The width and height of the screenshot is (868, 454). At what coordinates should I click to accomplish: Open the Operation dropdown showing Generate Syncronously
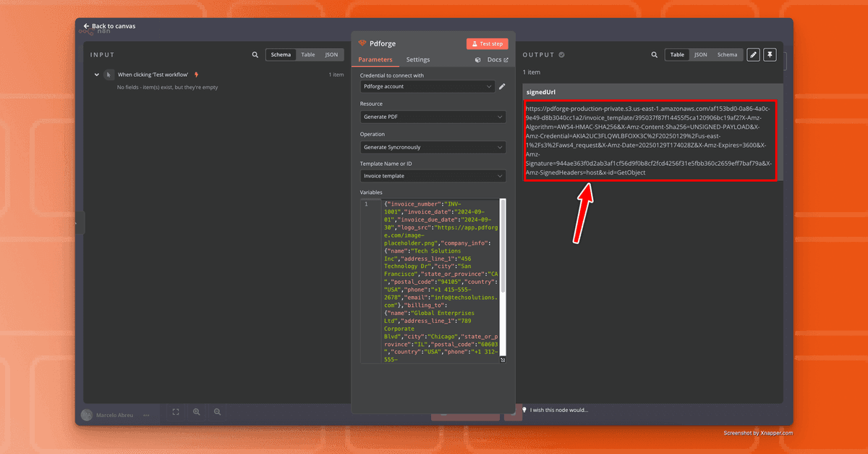pos(433,147)
